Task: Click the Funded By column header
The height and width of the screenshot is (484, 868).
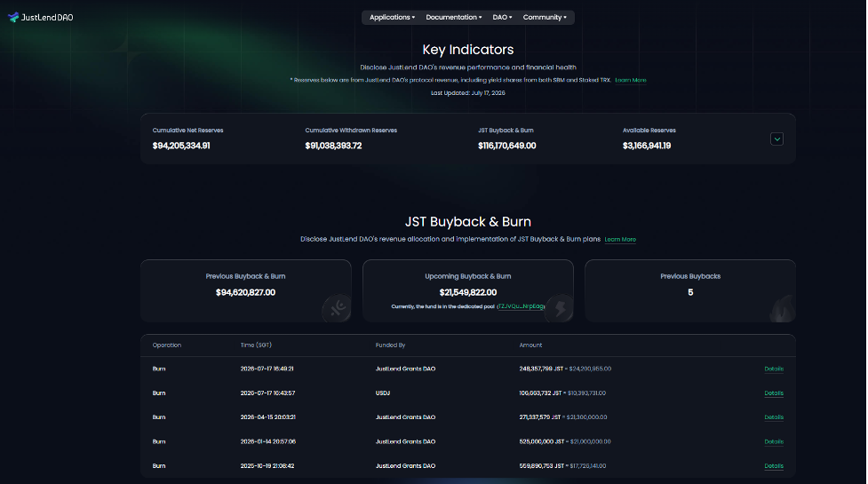Action: 390,345
